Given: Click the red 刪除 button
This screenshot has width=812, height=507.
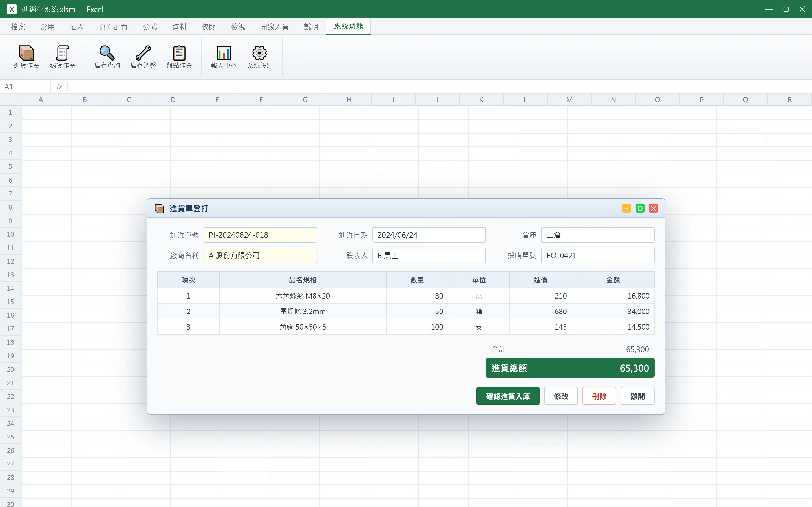Looking at the screenshot, I should coord(599,396).
